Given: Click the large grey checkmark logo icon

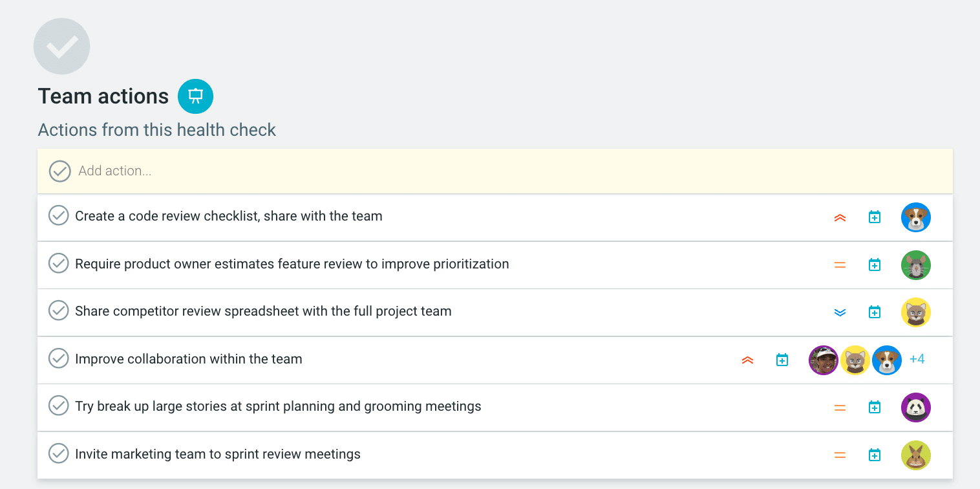Looking at the screenshot, I should click(61, 47).
